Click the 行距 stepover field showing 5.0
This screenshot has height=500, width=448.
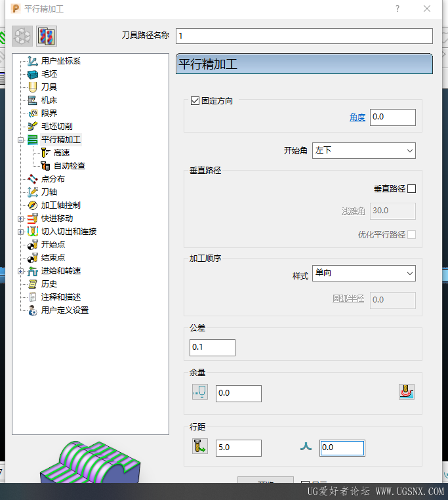[239, 448]
